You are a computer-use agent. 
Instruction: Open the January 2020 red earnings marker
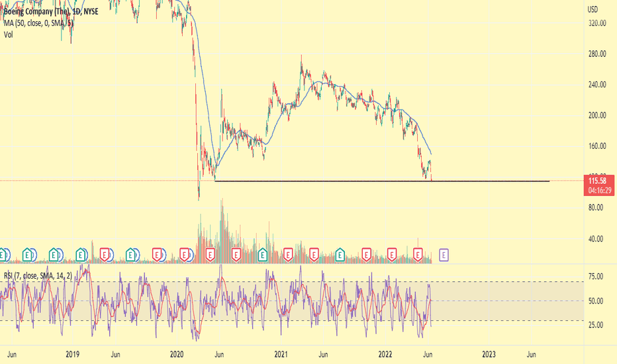tap(184, 255)
